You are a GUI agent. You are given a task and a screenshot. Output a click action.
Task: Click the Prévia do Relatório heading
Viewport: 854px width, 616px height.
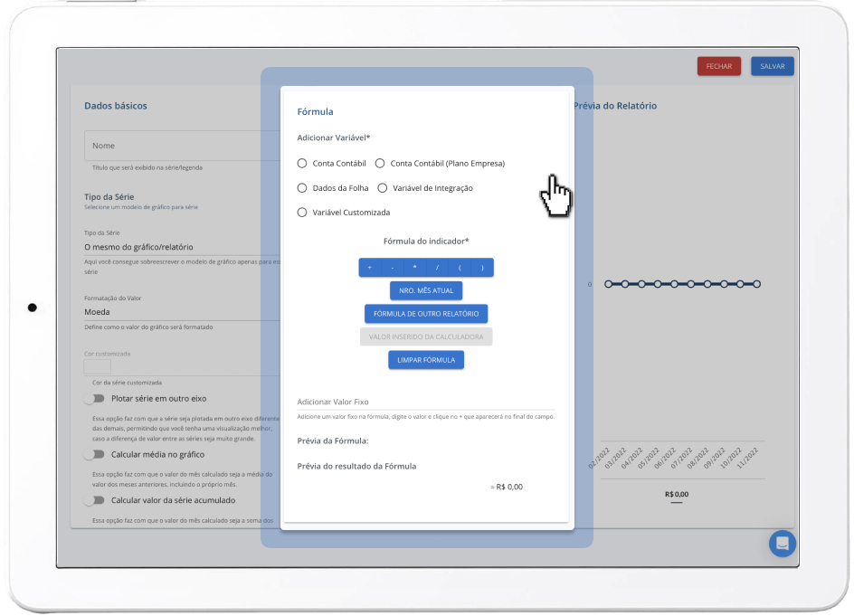tap(615, 106)
